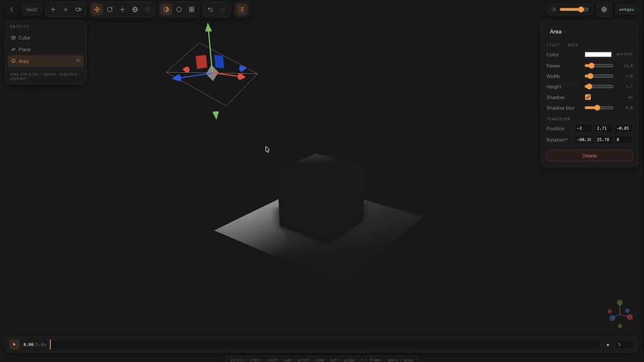Click the timeline duration field showing 5

pyautogui.click(x=625, y=344)
